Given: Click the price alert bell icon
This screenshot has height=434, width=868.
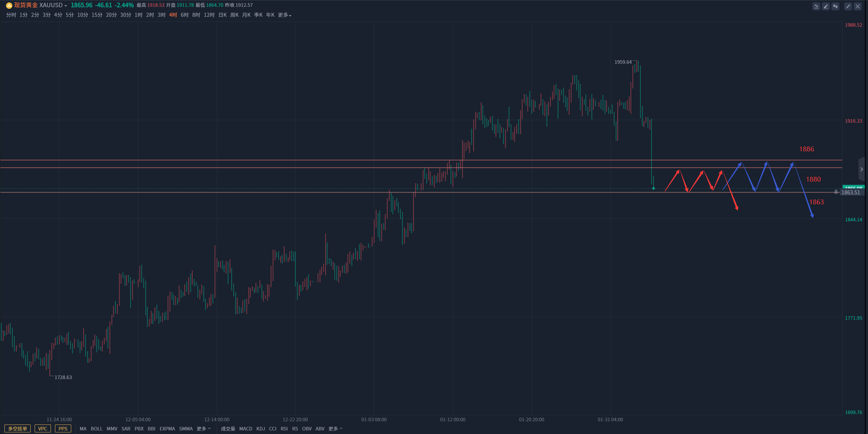Looking at the screenshot, I should 836,192.
